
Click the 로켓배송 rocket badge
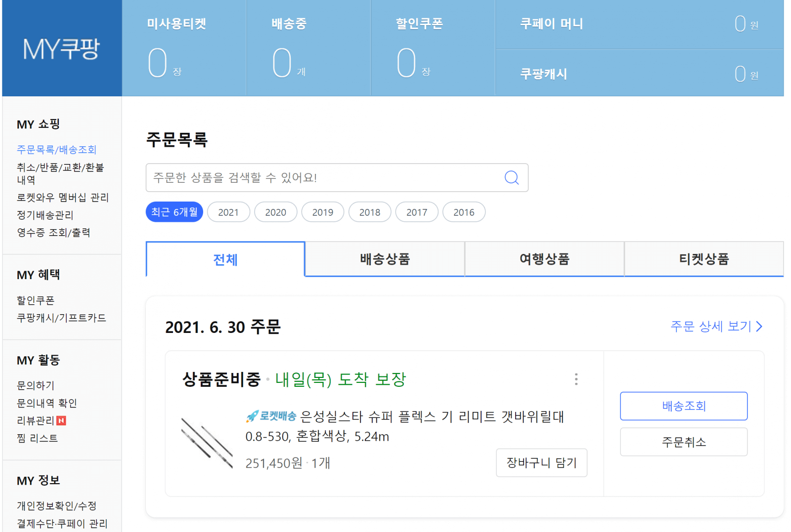pyautogui.click(x=271, y=416)
